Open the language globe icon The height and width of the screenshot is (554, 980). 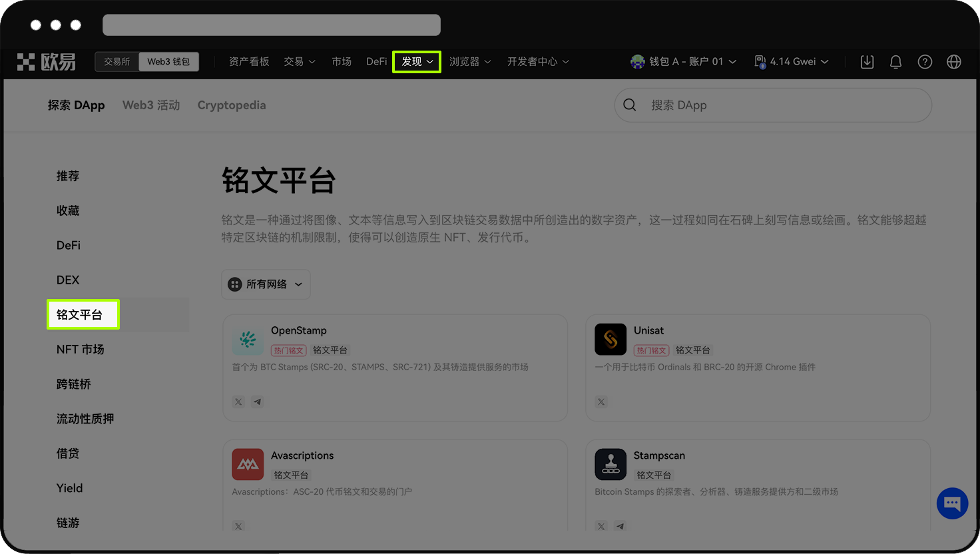tap(954, 62)
